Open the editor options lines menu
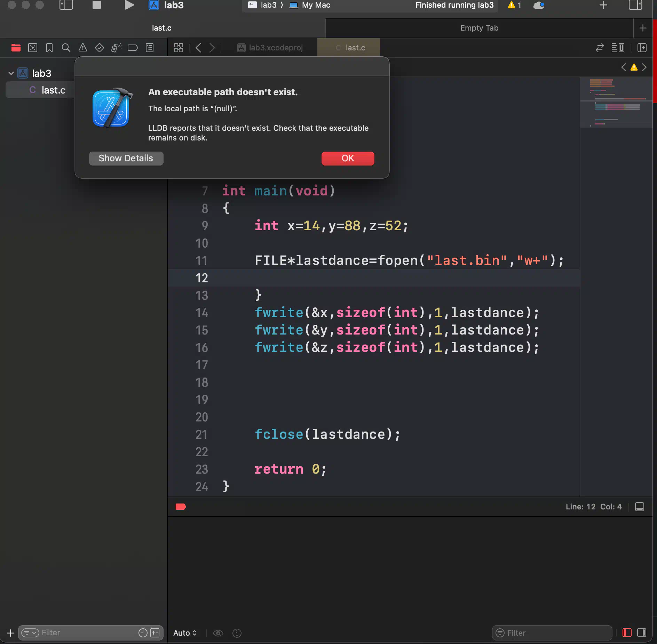 618,48
